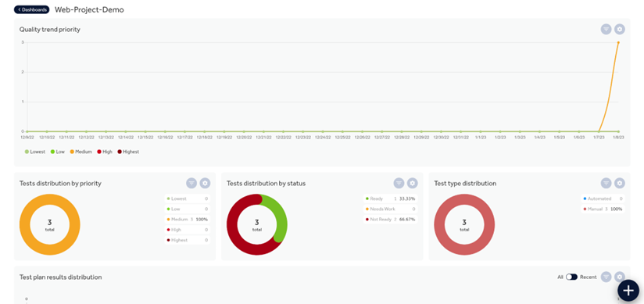Toggle Highest series in trend chart legend
The width and height of the screenshot is (644, 304).
(128, 152)
